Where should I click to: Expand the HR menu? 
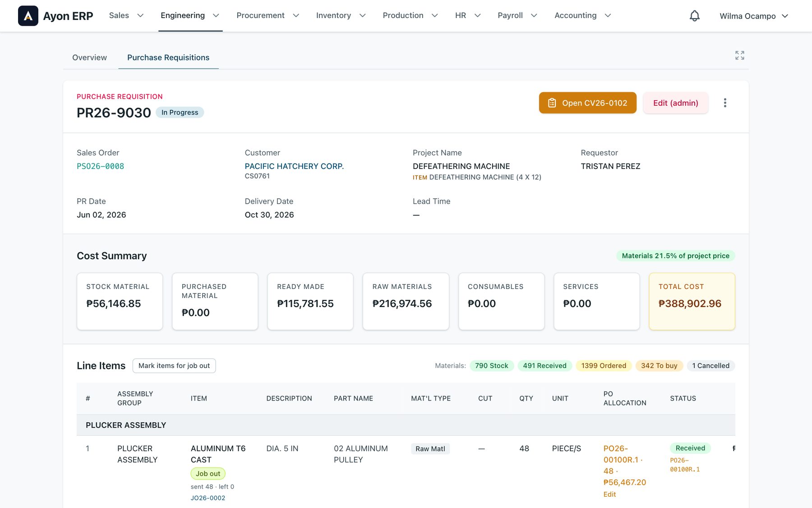(x=468, y=15)
